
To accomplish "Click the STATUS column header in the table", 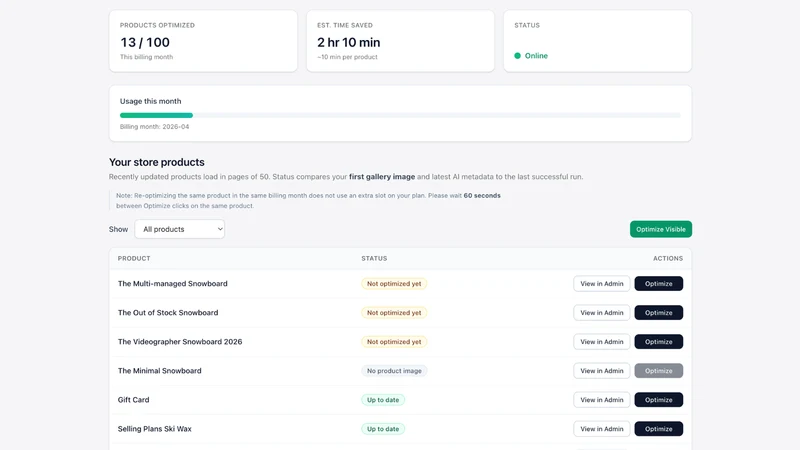I will [x=374, y=259].
